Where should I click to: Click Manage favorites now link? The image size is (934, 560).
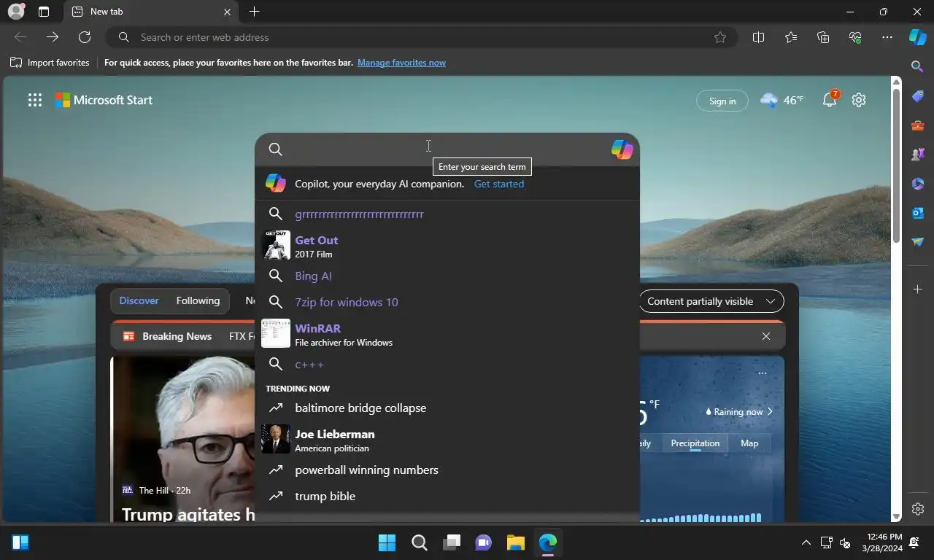coord(401,63)
